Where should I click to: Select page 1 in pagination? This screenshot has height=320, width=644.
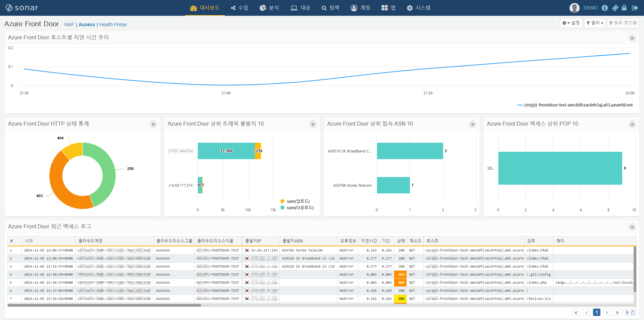[x=597, y=312]
